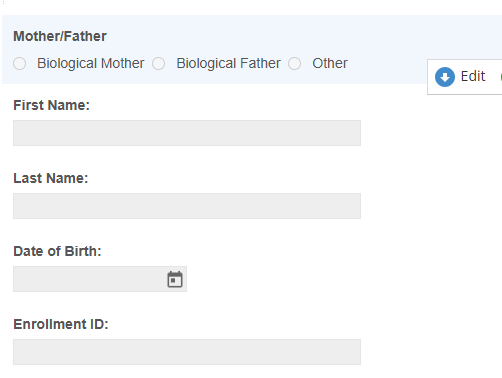Click the "Biological Father" label text
Screen dimensions: 502x378
click(228, 63)
